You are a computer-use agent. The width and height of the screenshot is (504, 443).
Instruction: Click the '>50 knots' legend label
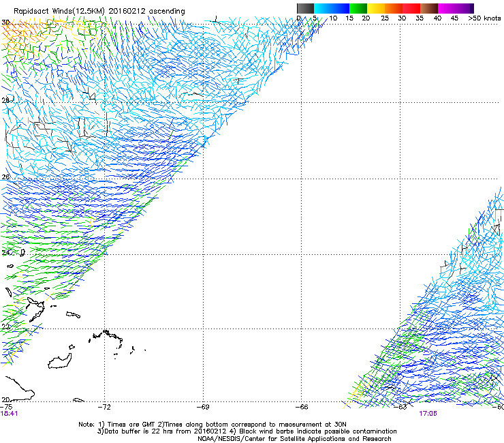[x=484, y=18]
